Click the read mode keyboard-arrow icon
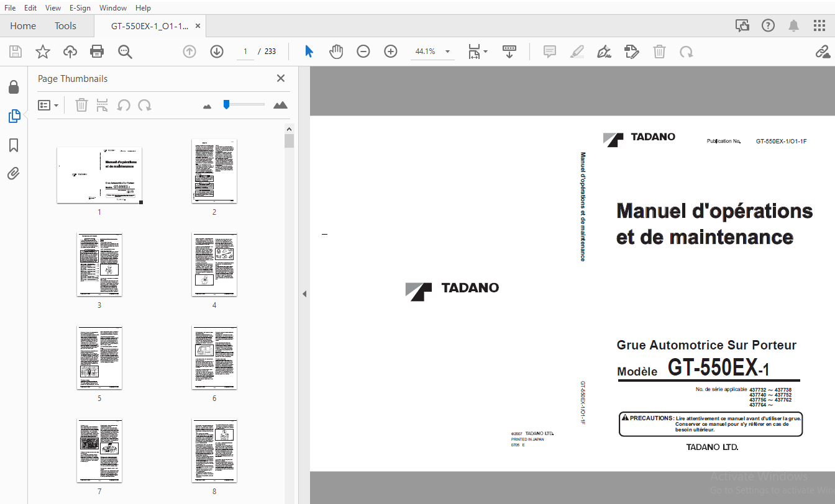Image resolution: width=835 pixels, height=504 pixels. pos(509,52)
